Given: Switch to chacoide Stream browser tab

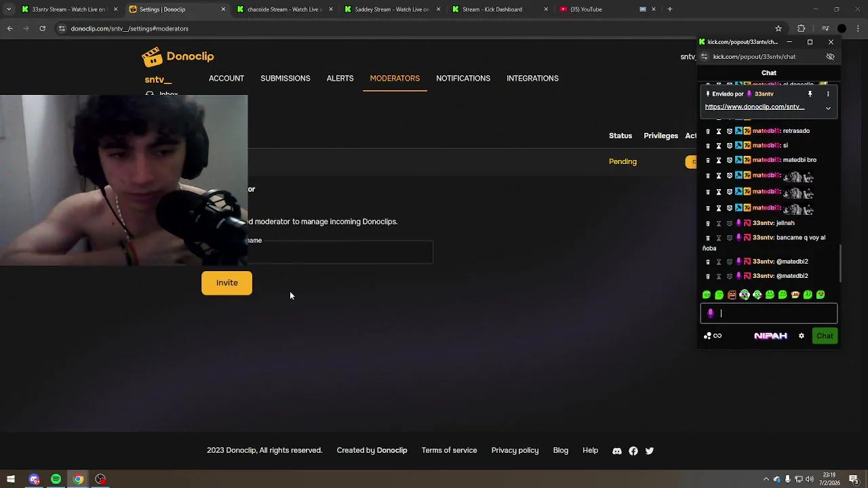Looking at the screenshot, I should click(x=283, y=9).
